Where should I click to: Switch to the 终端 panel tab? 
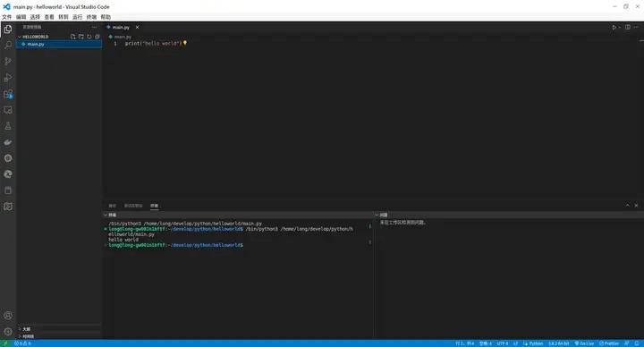click(154, 206)
